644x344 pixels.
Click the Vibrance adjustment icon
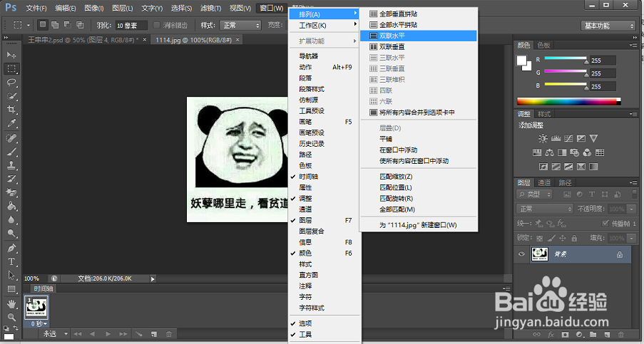(x=593, y=139)
